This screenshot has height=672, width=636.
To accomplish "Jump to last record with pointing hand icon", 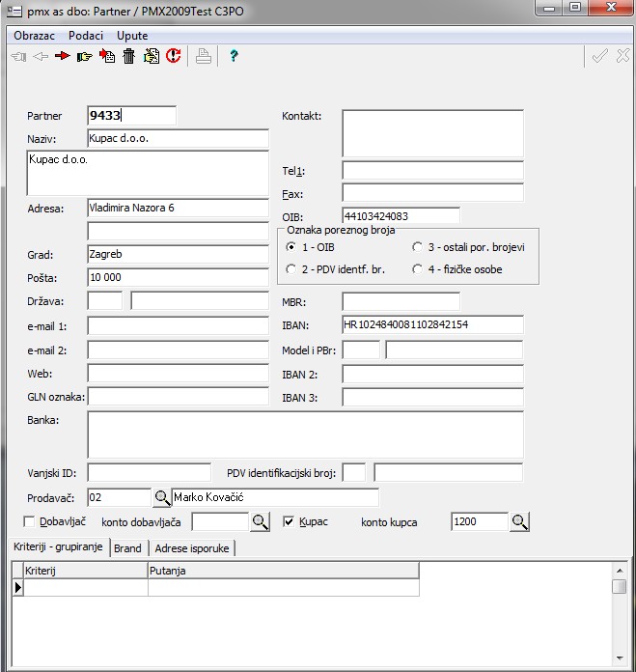I will coord(85,56).
